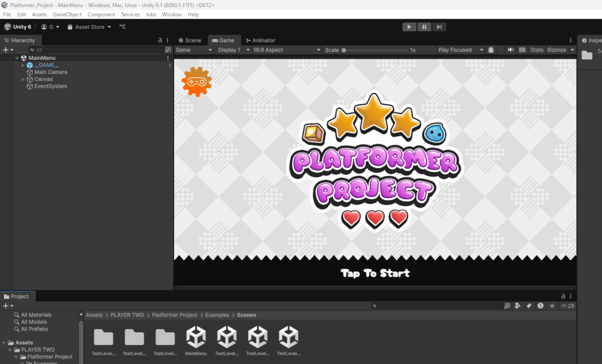
Task: Click the Hierarchy search field
Action: (96, 50)
